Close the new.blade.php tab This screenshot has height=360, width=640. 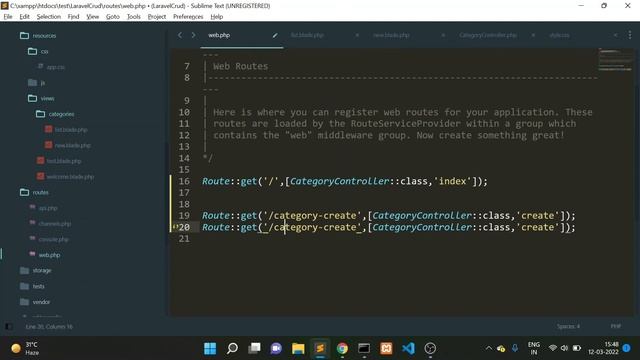[x=443, y=36]
